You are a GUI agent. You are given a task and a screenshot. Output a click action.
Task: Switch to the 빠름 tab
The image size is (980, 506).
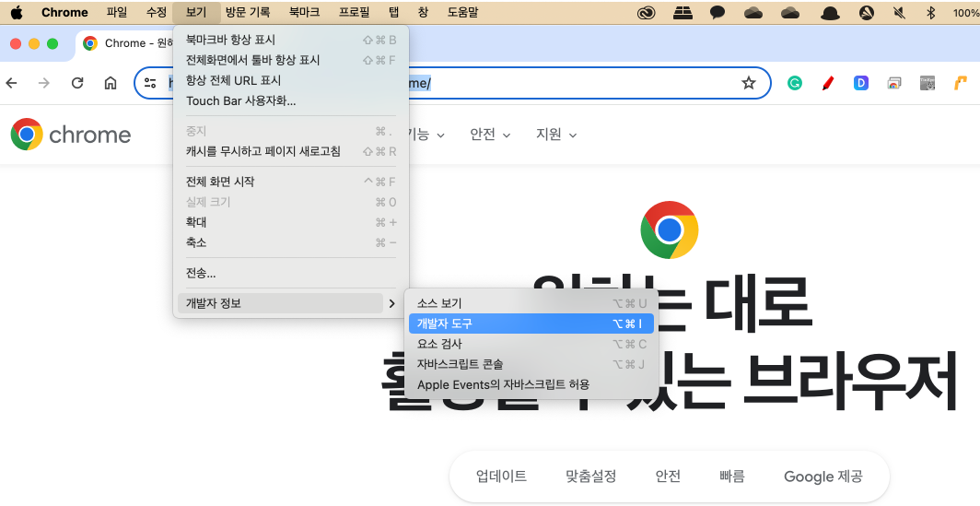[x=732, y=477]
